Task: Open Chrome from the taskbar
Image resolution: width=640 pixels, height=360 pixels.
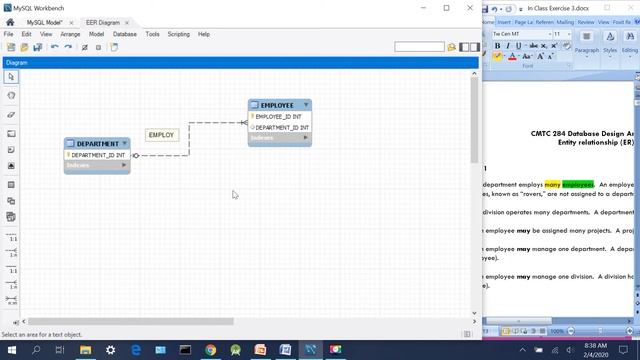Action: [211, 350]
